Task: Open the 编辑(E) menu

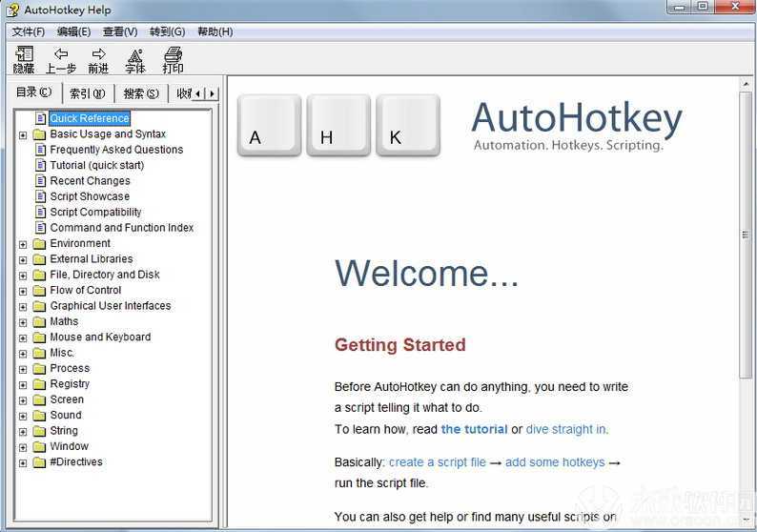Action: pos(73,31)
